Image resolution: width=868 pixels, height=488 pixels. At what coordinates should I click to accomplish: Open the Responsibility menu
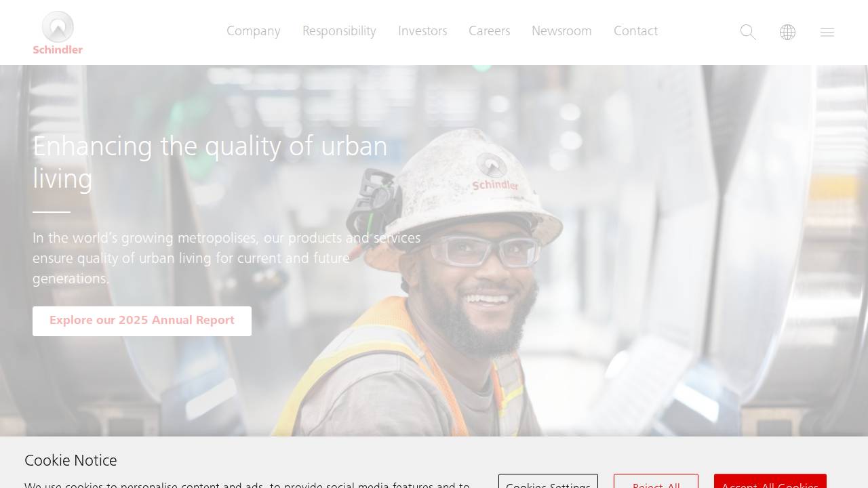point(339,31)
